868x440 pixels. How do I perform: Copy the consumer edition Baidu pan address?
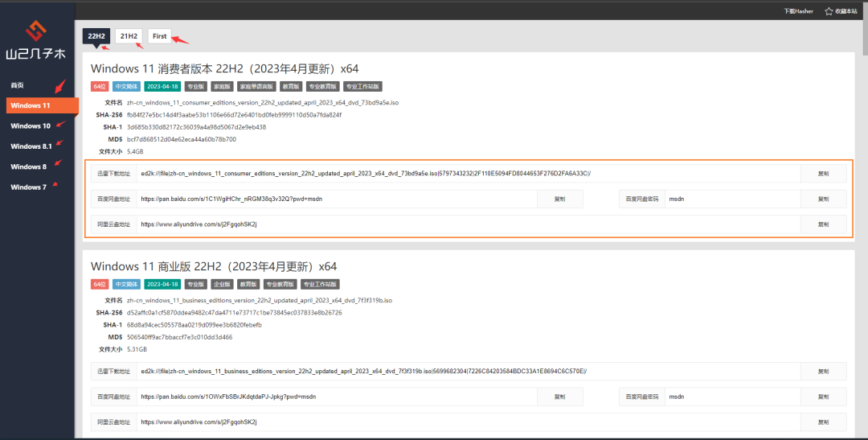tap(559, 199)
